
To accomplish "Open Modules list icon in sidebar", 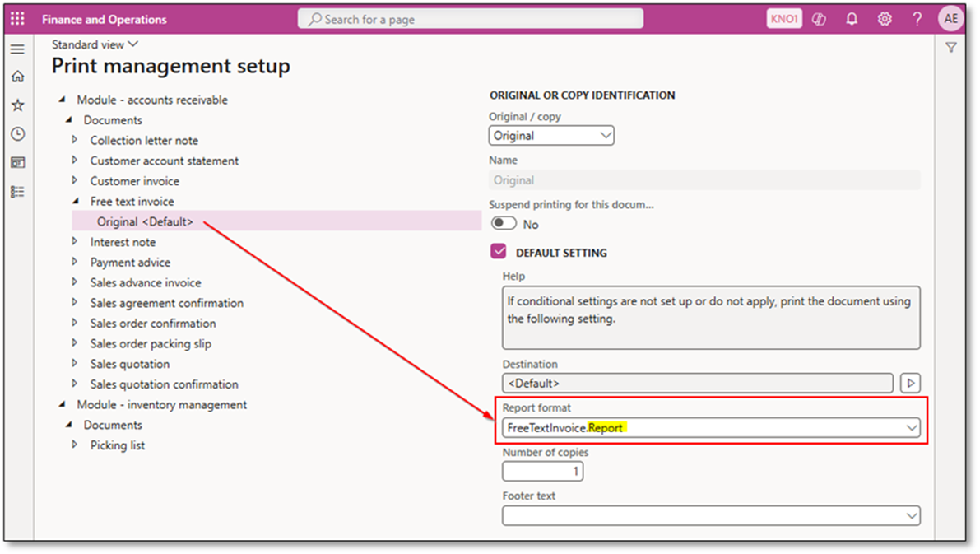I will click(17, 192).
